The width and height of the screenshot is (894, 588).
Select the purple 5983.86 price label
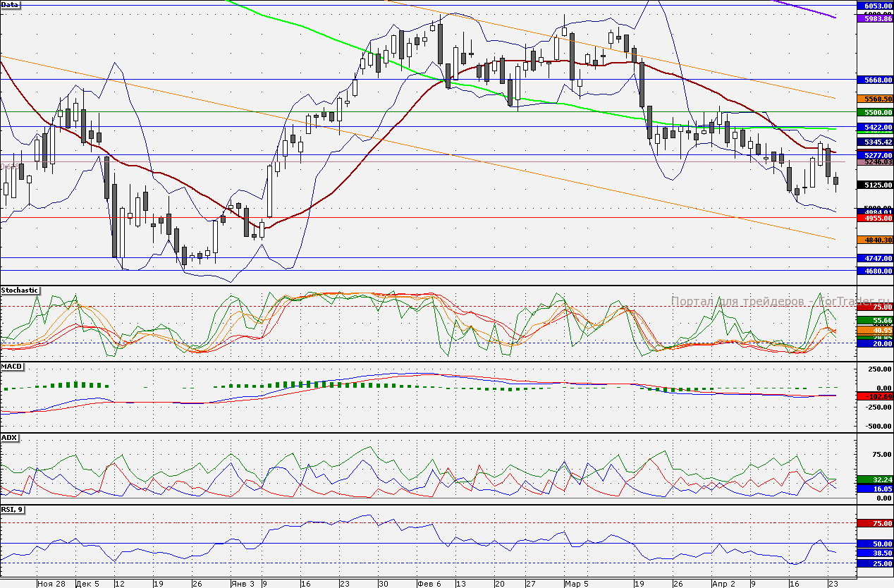click(875, 19)
